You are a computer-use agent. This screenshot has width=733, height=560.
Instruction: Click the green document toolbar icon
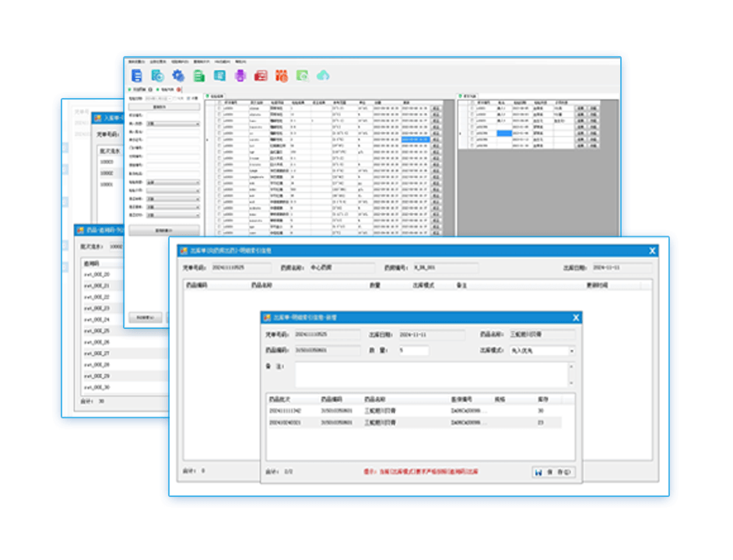(x=199, y=75)
